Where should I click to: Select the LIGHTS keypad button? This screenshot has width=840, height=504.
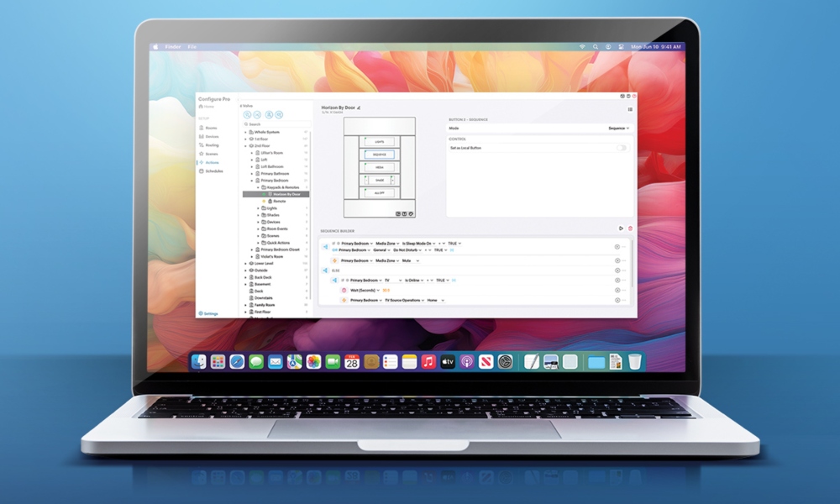[x=380, y=142]
